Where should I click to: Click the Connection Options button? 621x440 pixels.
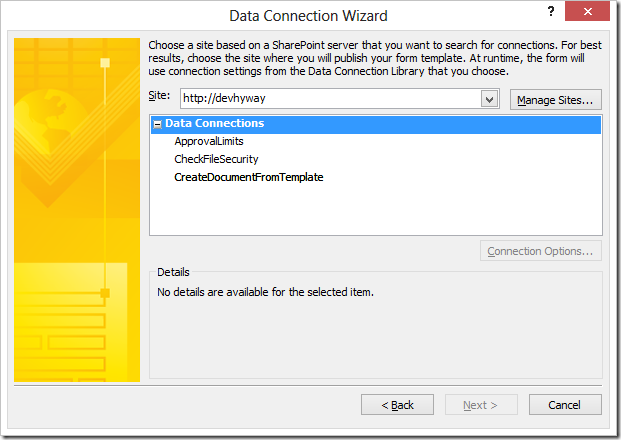click(541, 251)
